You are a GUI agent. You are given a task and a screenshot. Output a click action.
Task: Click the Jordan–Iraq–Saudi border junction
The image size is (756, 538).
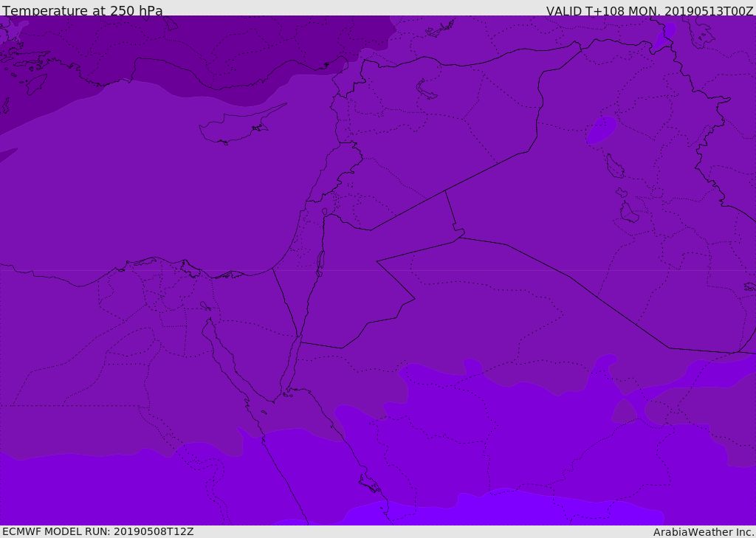point(459,237)
